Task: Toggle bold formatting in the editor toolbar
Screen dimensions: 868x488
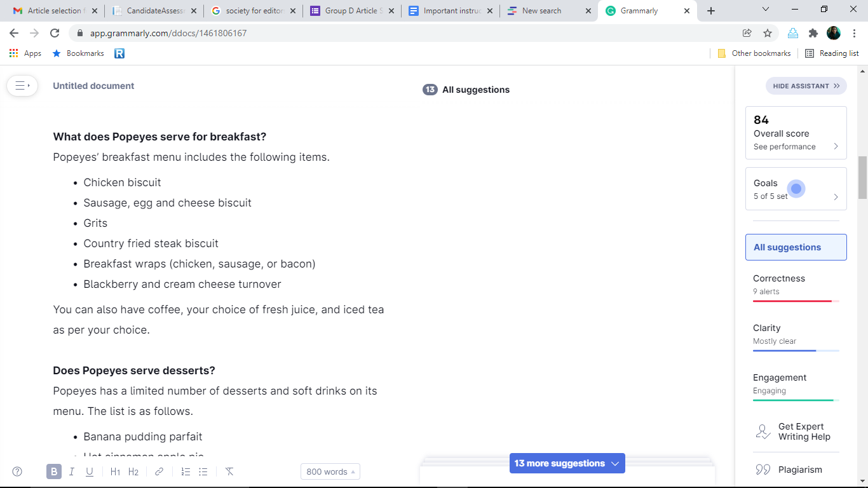Action: (x=54, y=471)
